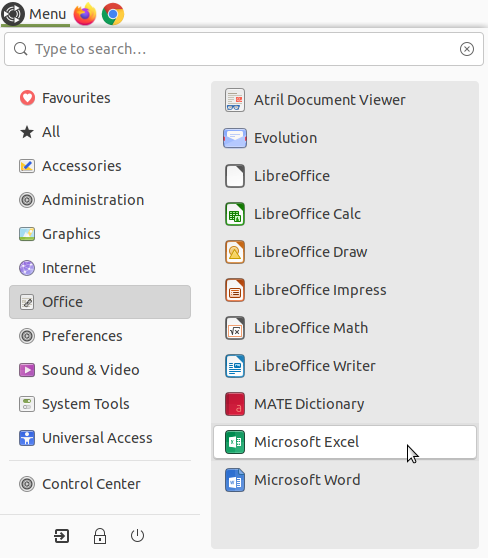
Task: Open LibreOffice Writer
Action: [x=345, y=366]
